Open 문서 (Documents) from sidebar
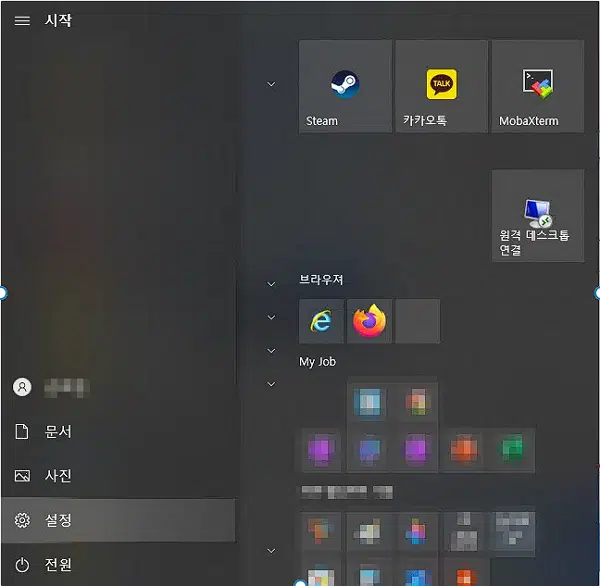Viewport: 600px width, 586px height. point(119,432)
